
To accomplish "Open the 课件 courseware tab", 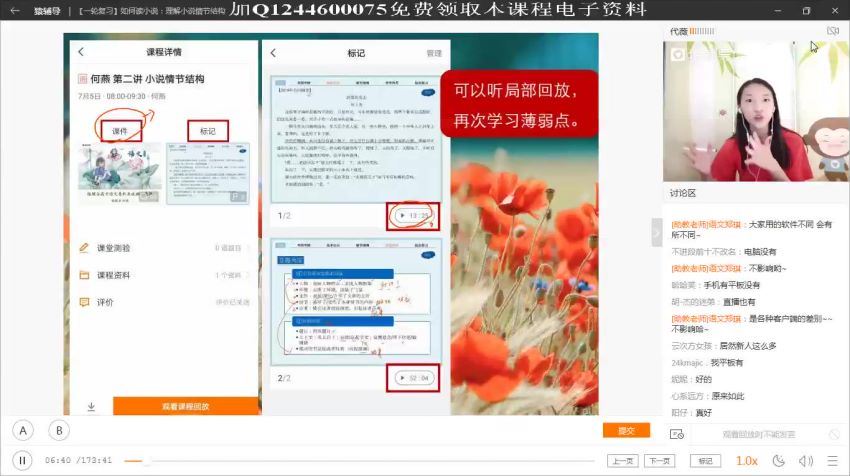I will tap(119, 131).
